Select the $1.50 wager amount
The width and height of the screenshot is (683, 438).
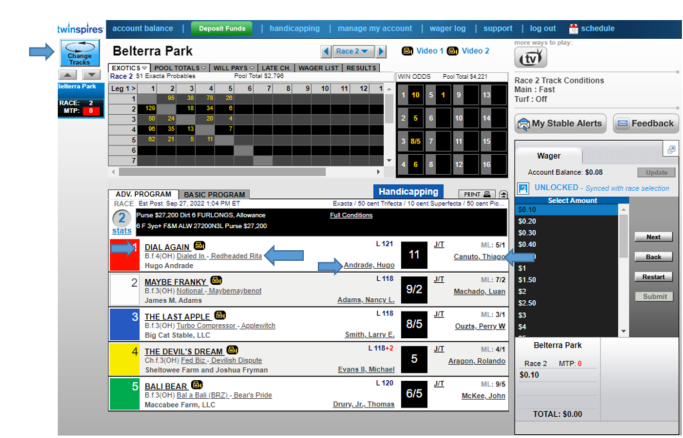click(567, 280)
